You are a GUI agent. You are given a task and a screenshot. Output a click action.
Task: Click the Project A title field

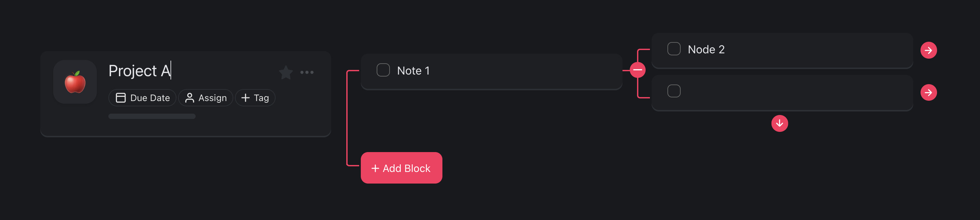[x=139, y=71]
